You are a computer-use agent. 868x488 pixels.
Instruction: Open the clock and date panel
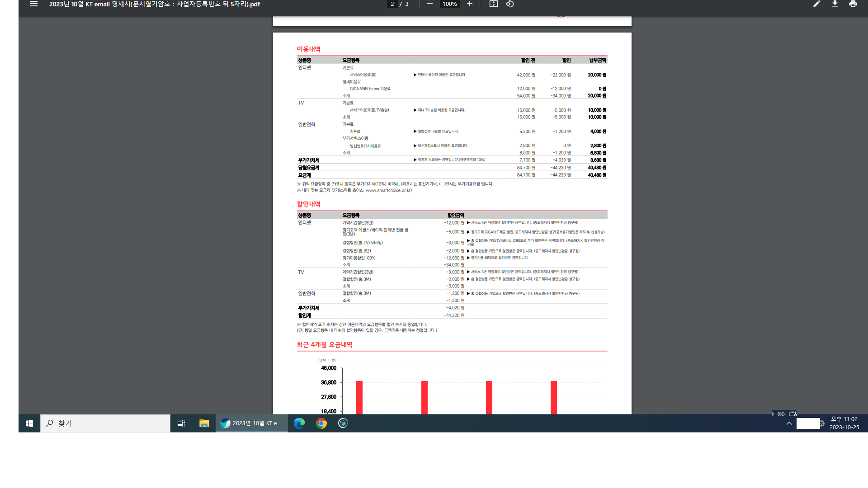pos(844,423)
